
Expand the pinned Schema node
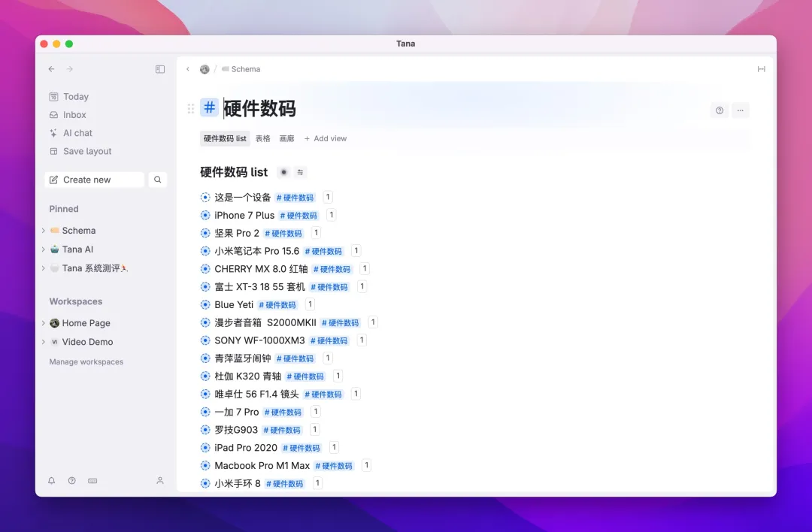click(43, 230)
